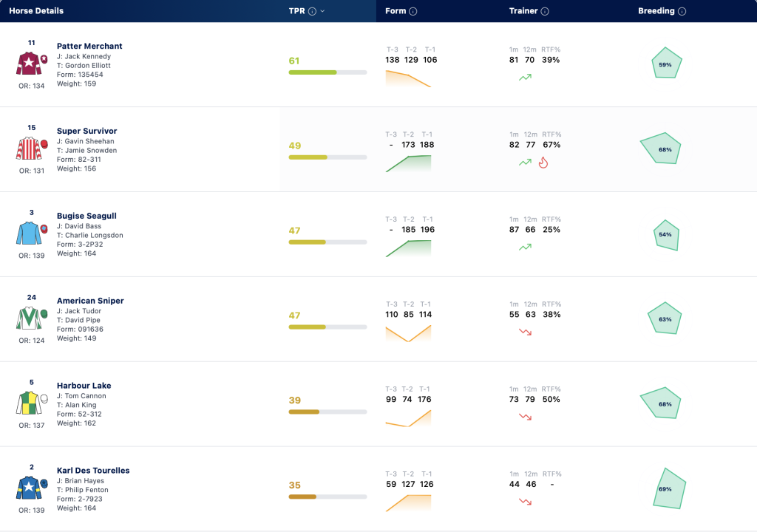Click the TPR info icon

[313, 11]
